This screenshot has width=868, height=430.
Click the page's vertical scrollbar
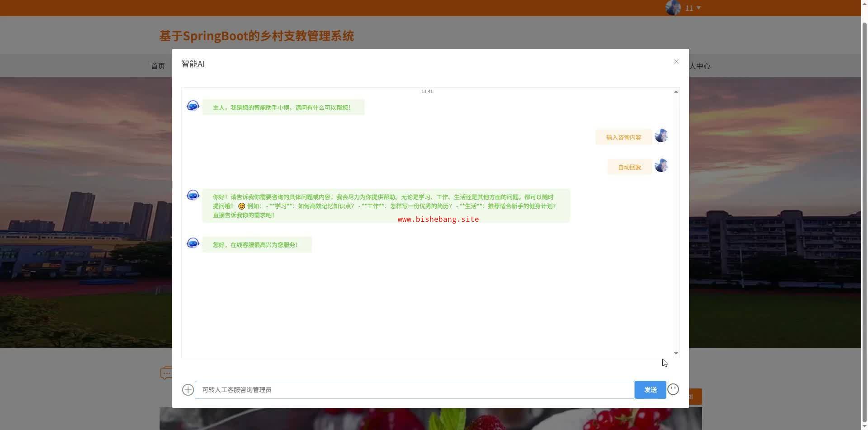point(864,181)
